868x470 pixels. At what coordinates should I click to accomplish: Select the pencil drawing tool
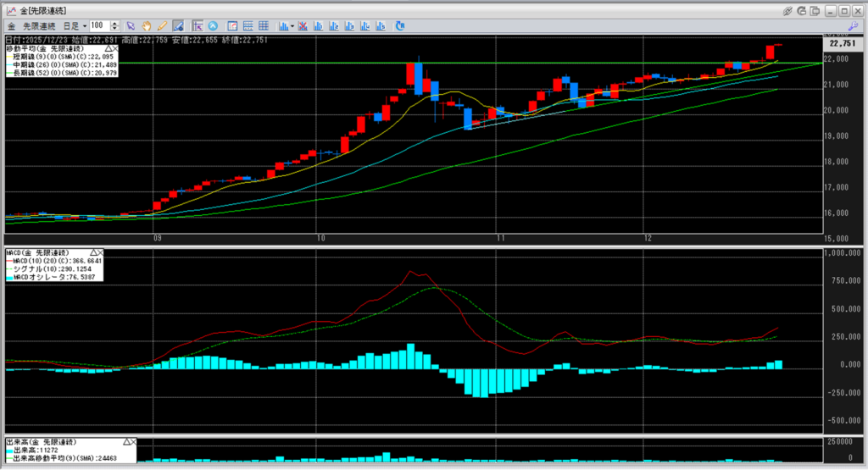pyautogui.click(x=162, y=26)
